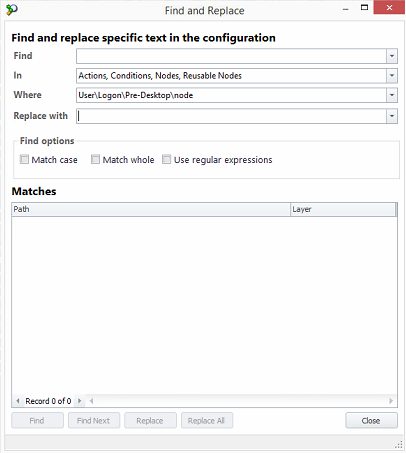Expand the Where location dropdown
406x453 pixels.
[392, 95]
